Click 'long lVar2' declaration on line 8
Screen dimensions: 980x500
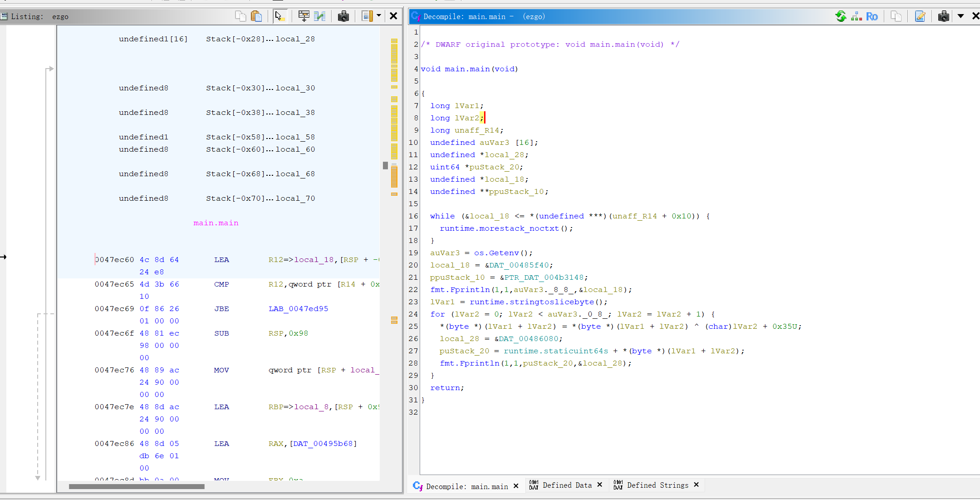[457, 118]
